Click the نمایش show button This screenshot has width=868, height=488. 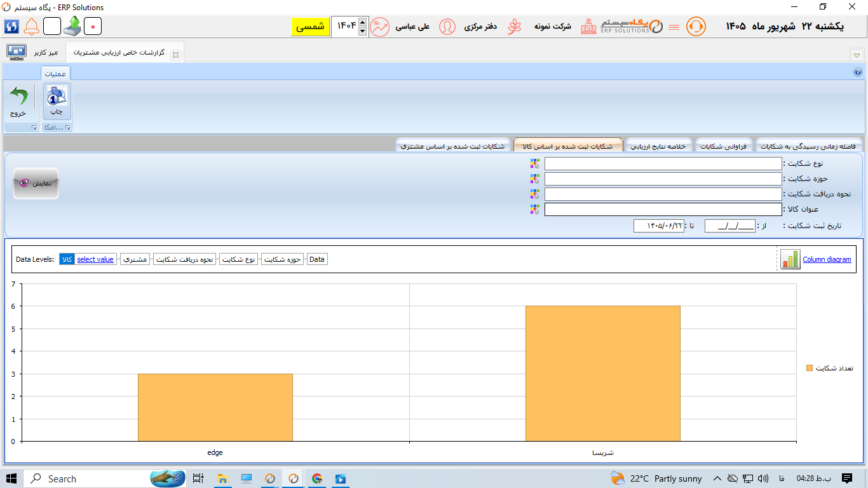point(36,183)
